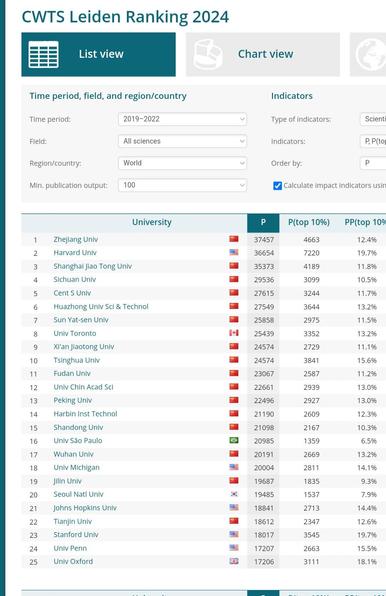The image size is (386, 596).
Task: Click Canada flag beside Univ Toronto
Action: pyautogui.click(x=234, y=333)
